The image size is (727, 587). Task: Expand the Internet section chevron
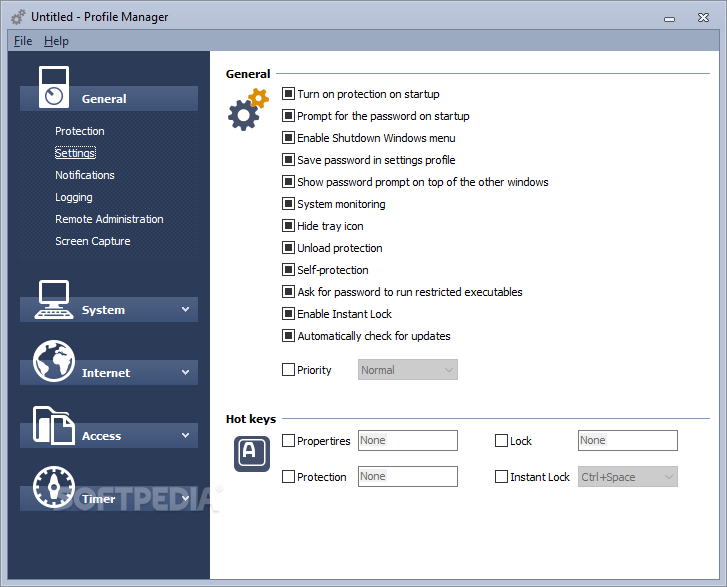click(x=185, y=372)
